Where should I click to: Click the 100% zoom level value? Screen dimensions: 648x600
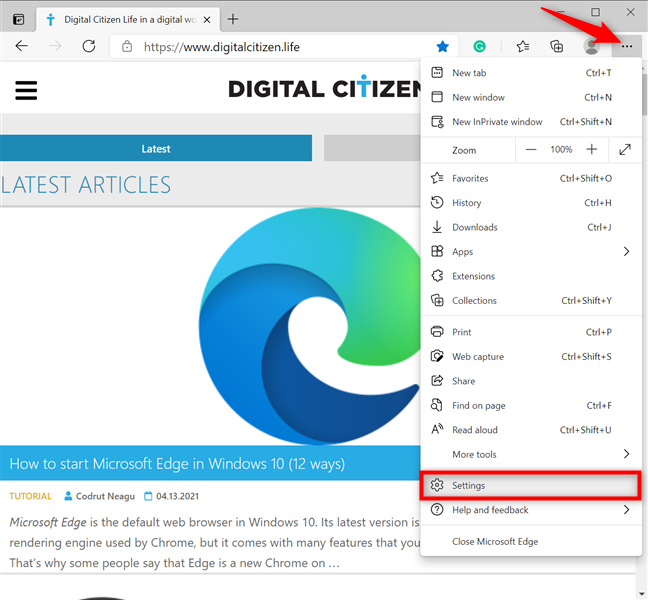[x=561, y=149]
